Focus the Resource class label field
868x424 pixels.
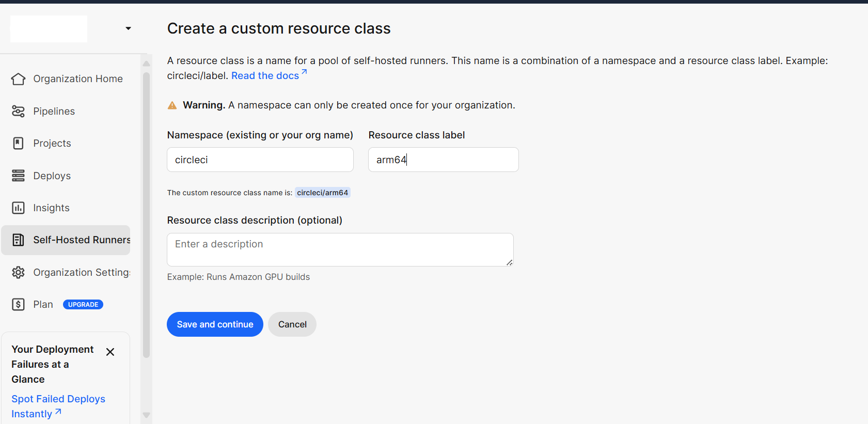444,160
